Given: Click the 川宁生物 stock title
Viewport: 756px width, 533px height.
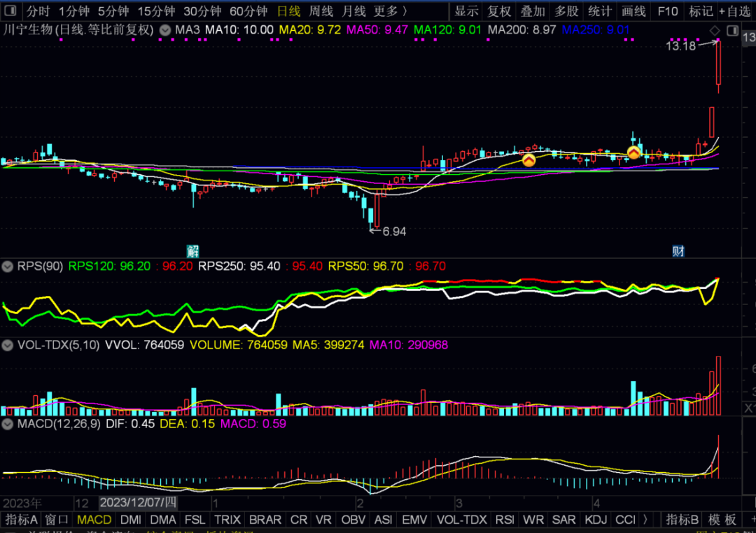Looking at the screenshot, I should pyautogui.click(x=27, y=30).
